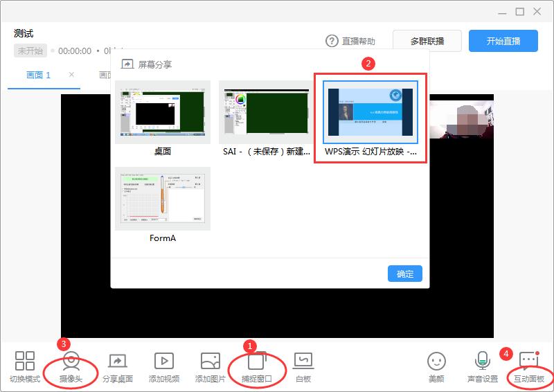Click the 桌面 label under thumbnail

163,151
